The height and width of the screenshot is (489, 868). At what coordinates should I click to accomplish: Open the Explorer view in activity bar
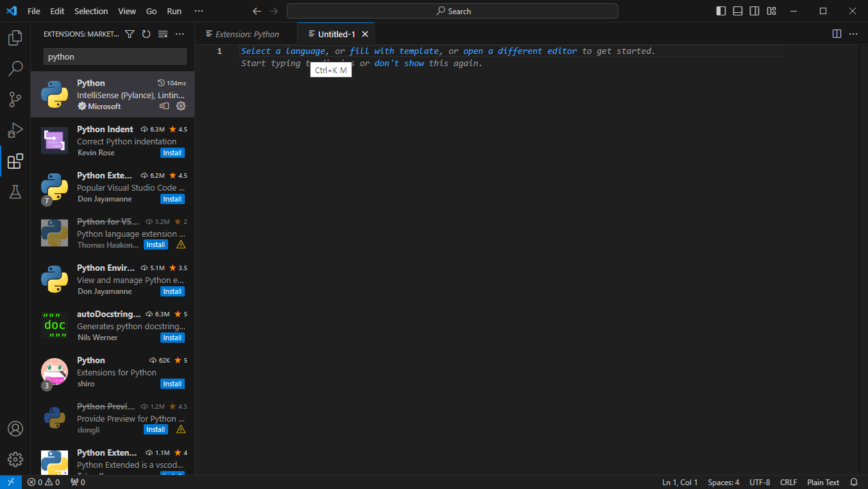point(15,38)
